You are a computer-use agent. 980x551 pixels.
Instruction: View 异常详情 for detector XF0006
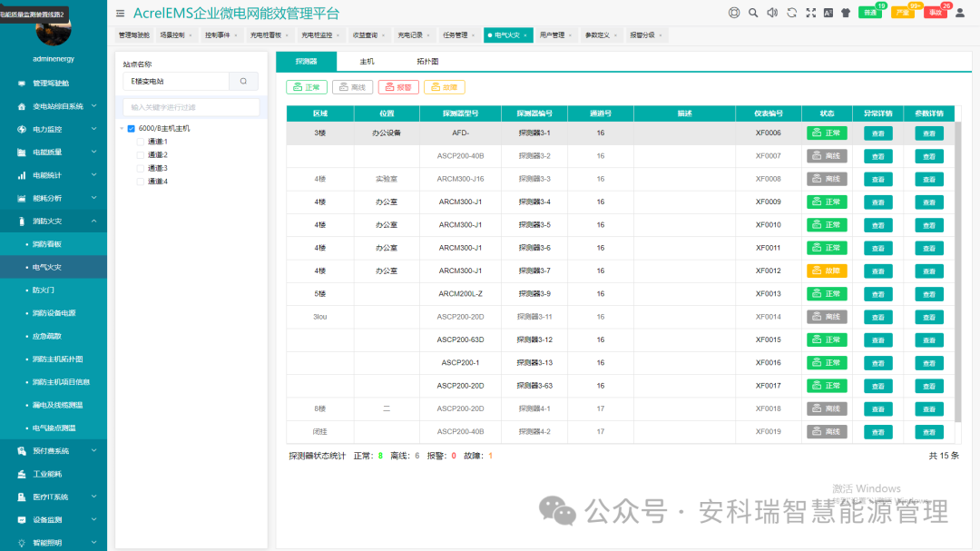click(x=877, y=133)
